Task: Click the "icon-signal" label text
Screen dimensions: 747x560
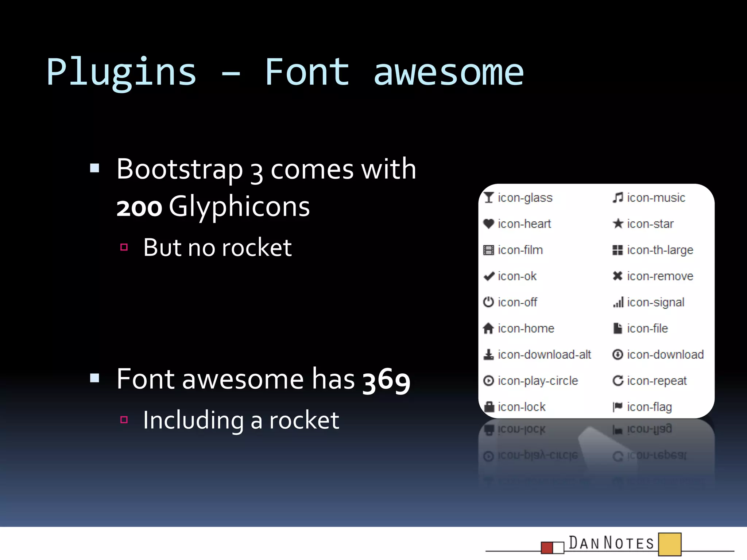Action: (656, 303)
